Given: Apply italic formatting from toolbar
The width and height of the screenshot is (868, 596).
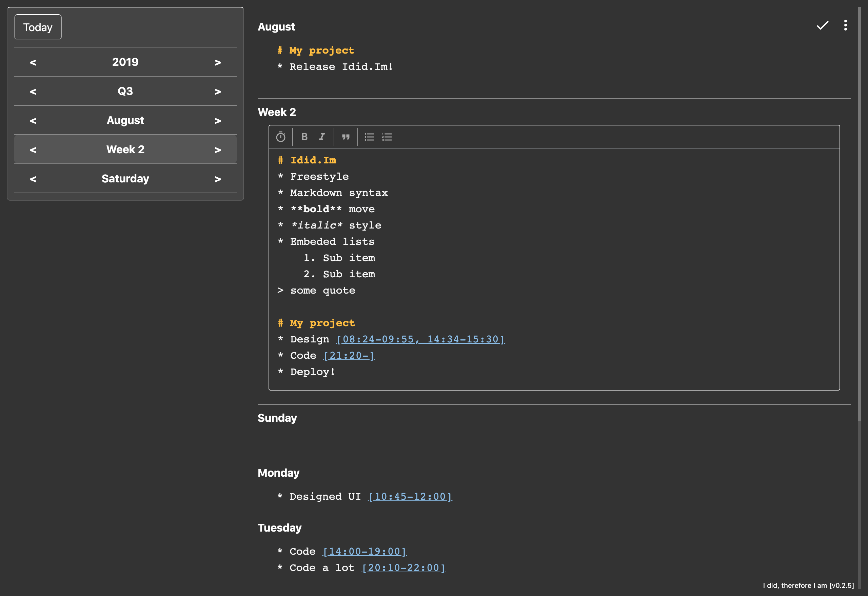Looking at the screenshot, I should pyautogui.click(x=322, y=137).
